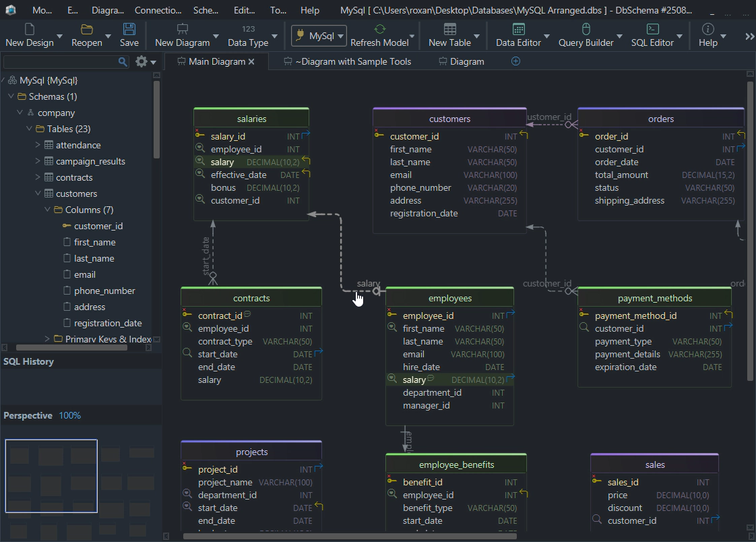Image resolution: width=756 pixels, height=542 pixels.
Task: Collapse the Columns (7) folder
Action: (x=46, y=209)
